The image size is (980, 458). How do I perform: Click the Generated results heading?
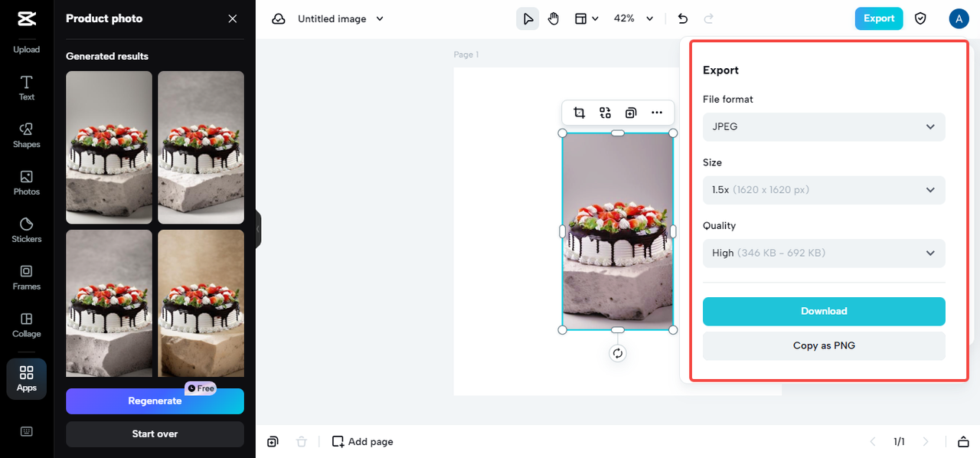click(107, 56)
